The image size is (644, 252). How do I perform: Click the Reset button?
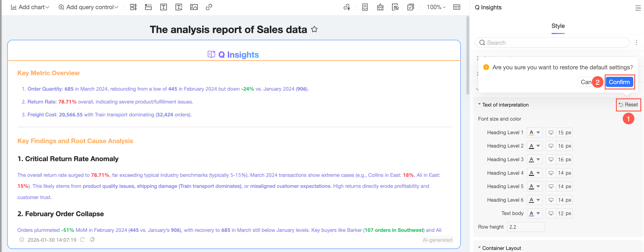coord(628,105)
